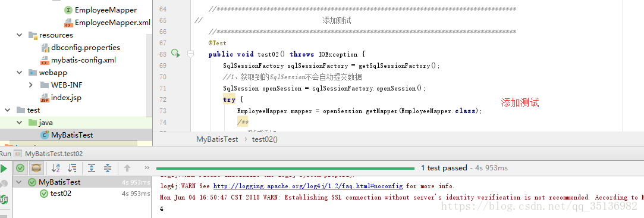Click the rerun failed tests icon in left strip

coord(4,184)
